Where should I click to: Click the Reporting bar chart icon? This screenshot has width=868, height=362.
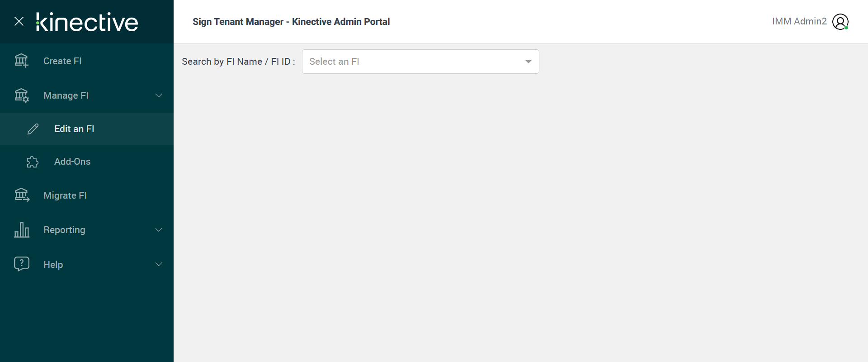coord(22,230)
